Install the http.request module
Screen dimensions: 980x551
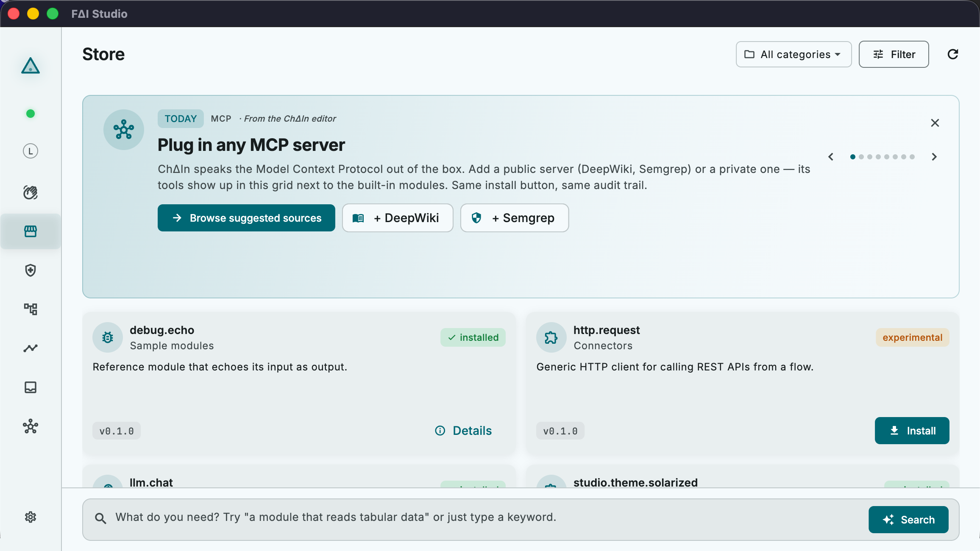pos(912,431)
